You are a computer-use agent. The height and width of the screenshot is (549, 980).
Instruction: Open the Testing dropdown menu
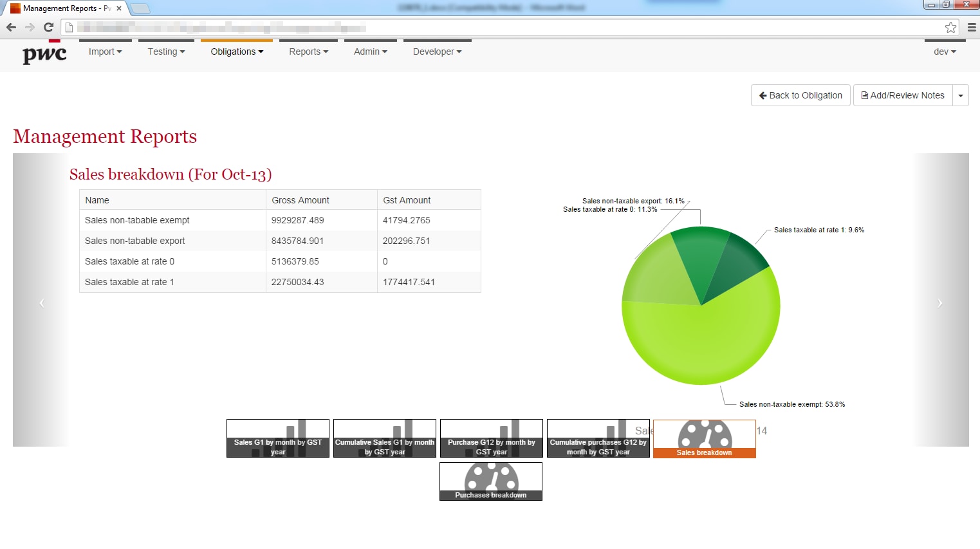click(166, 51)
